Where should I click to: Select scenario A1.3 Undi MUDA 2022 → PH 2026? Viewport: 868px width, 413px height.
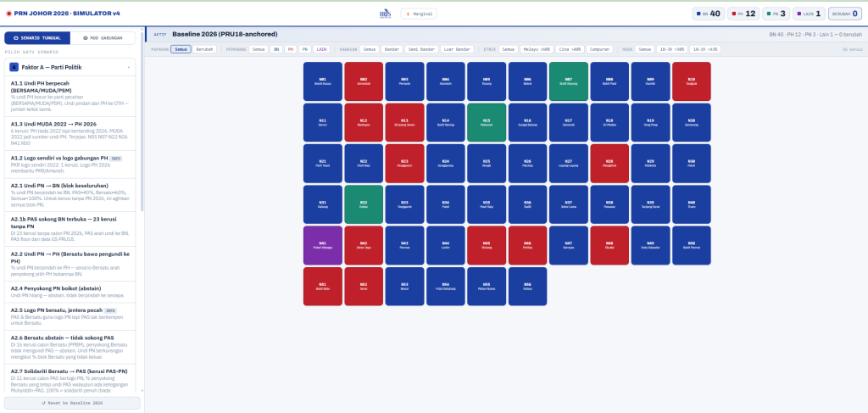(71, 133)
